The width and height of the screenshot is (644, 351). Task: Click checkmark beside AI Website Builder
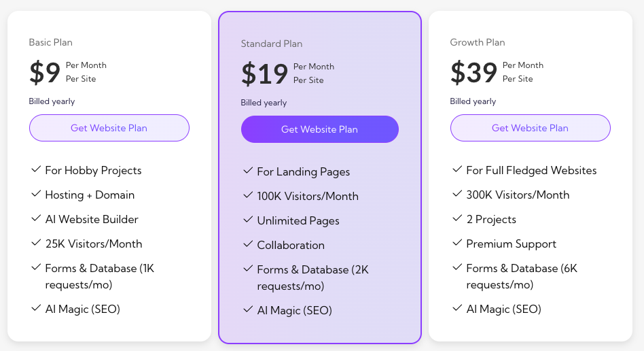[x=36, y=219]
